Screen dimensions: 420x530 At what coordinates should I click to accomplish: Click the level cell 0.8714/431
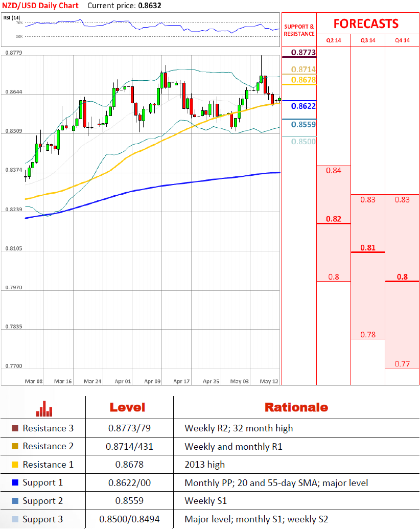[x=129, y=447]
